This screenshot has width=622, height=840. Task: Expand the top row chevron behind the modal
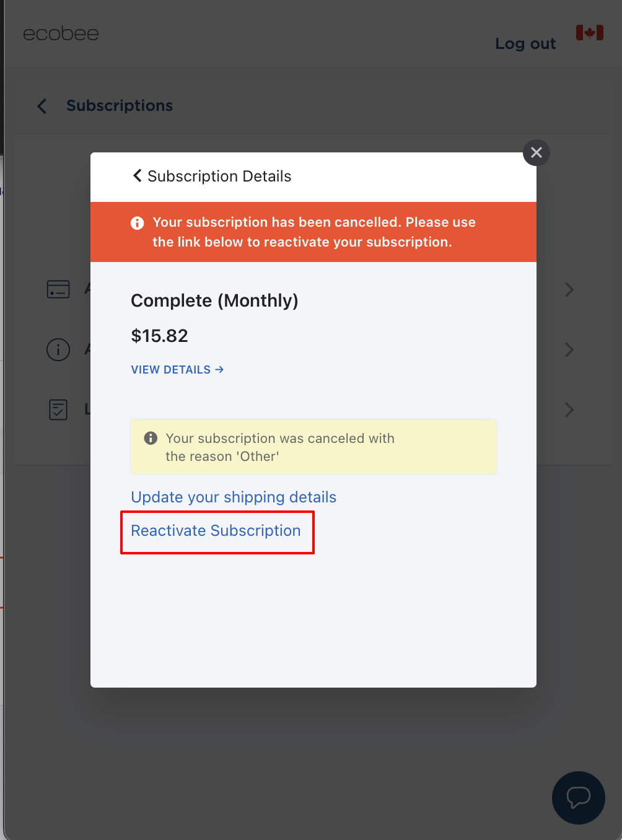pyautogui.click(x=569, y=289)
